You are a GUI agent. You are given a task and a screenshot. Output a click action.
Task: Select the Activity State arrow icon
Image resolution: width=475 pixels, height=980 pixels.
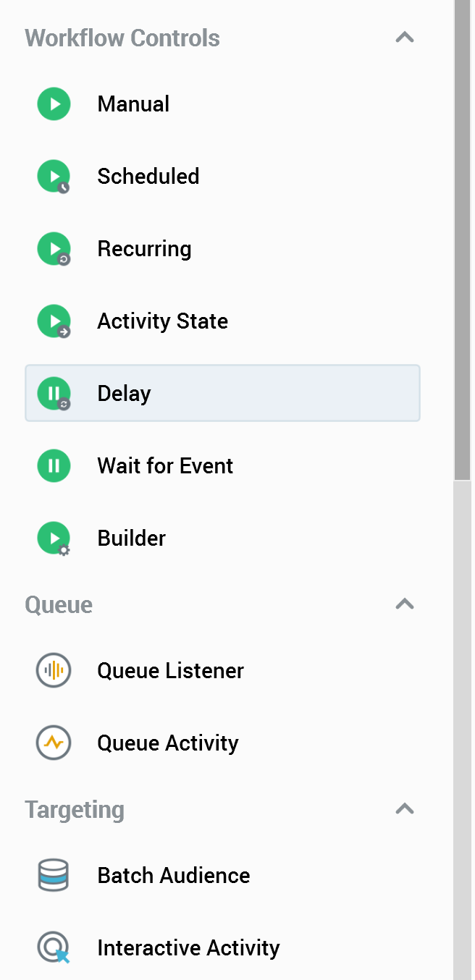pyautogui.click(x=54, y=321)
